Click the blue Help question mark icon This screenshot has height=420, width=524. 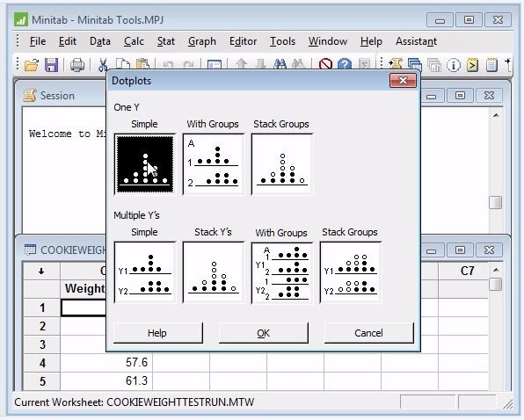[x=345, y=64]
